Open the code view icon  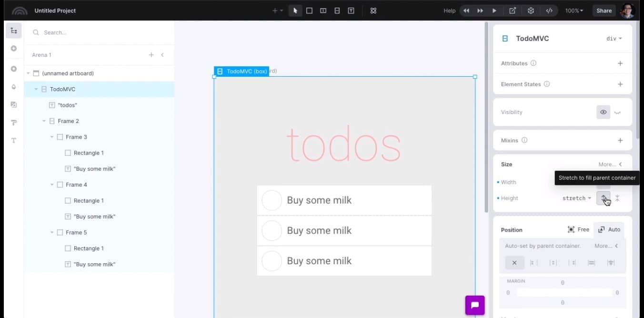pyautogui.click(x=549, y=10)
